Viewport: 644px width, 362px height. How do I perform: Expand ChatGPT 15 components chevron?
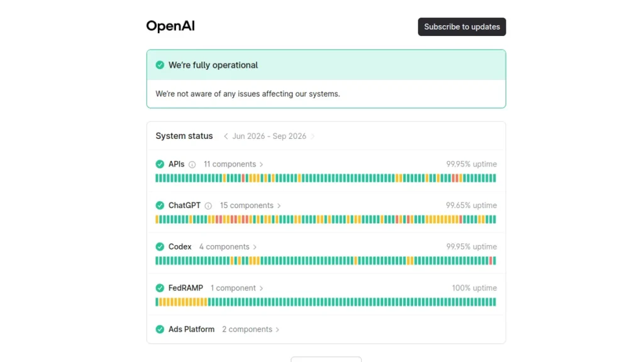coord(279,206)
